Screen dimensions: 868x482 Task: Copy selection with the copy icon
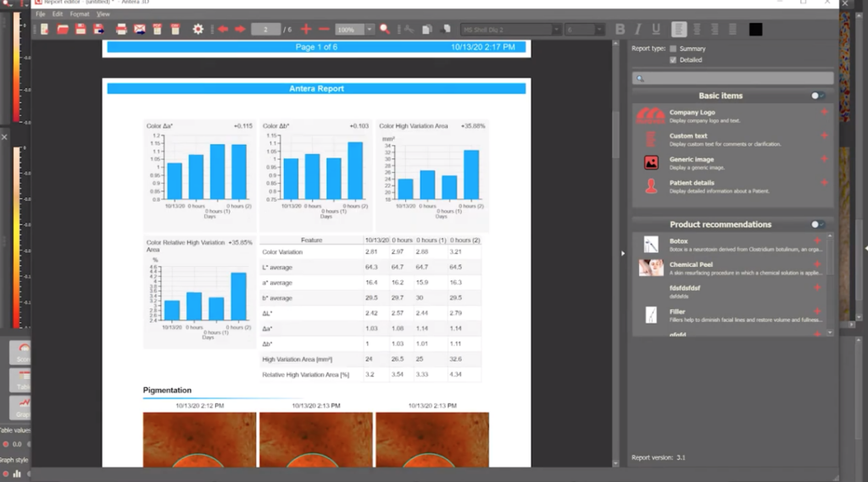pyautogui.click(x=427, y=30)
